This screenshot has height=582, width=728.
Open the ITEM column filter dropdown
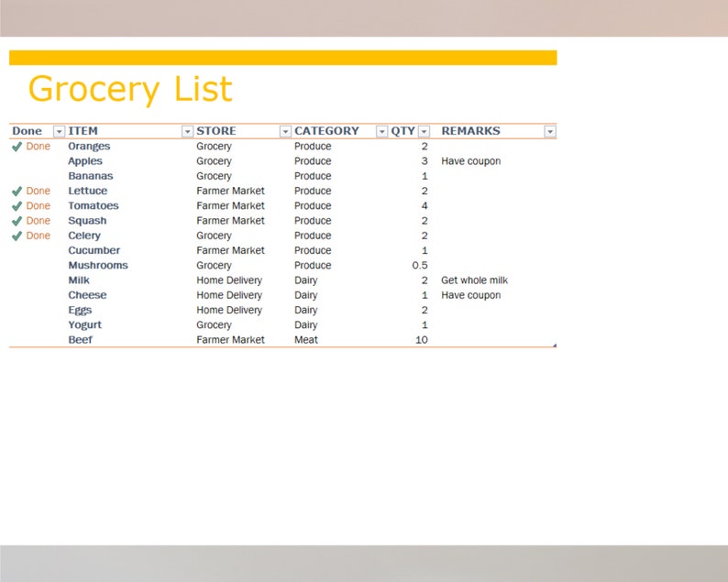(x=187, y=132)
